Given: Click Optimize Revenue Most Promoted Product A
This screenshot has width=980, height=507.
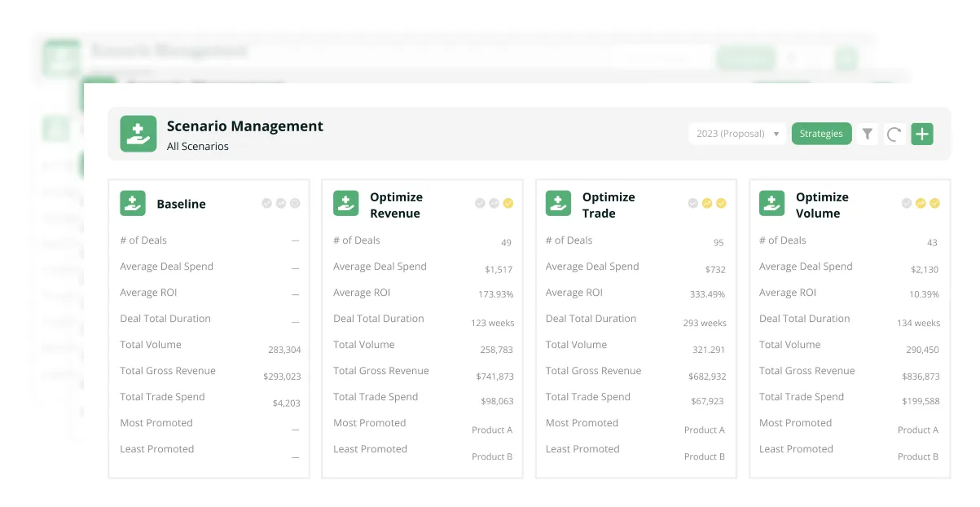Looking at the screenshot, I should (x=492, y=430).
